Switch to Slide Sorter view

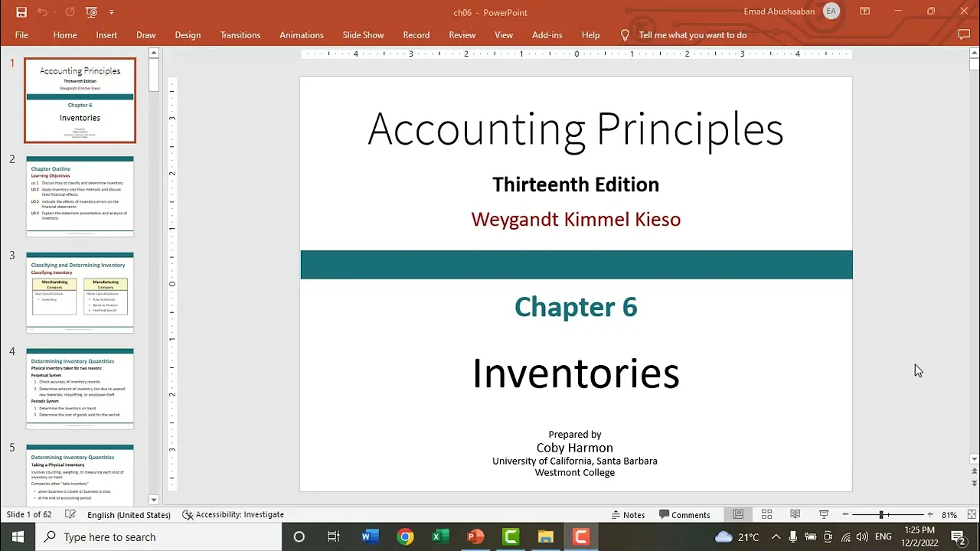click(x=766, y=515)
